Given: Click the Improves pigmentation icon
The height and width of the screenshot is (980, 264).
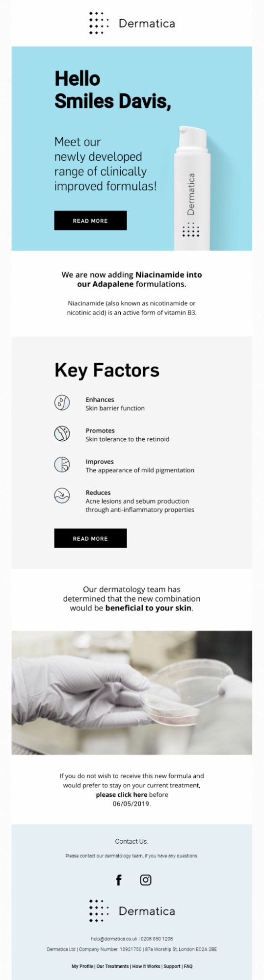Looking at the screenshot, I should point(62,465).
